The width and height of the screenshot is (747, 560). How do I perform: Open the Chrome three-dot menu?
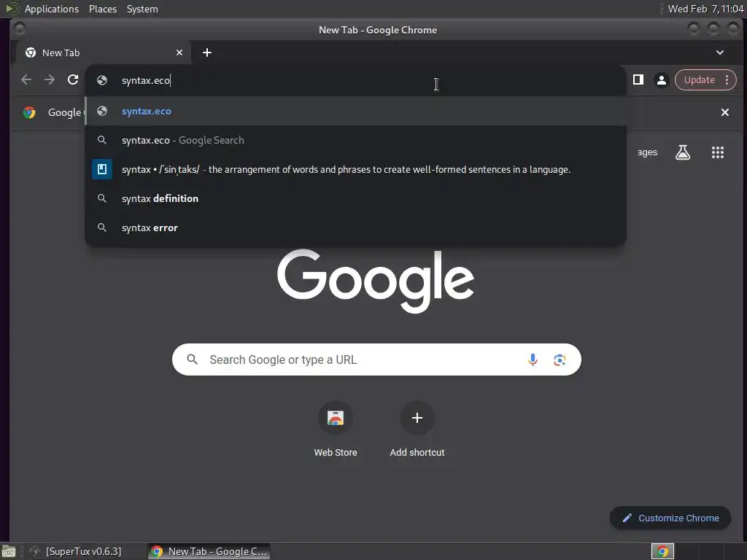coord(727,80)
